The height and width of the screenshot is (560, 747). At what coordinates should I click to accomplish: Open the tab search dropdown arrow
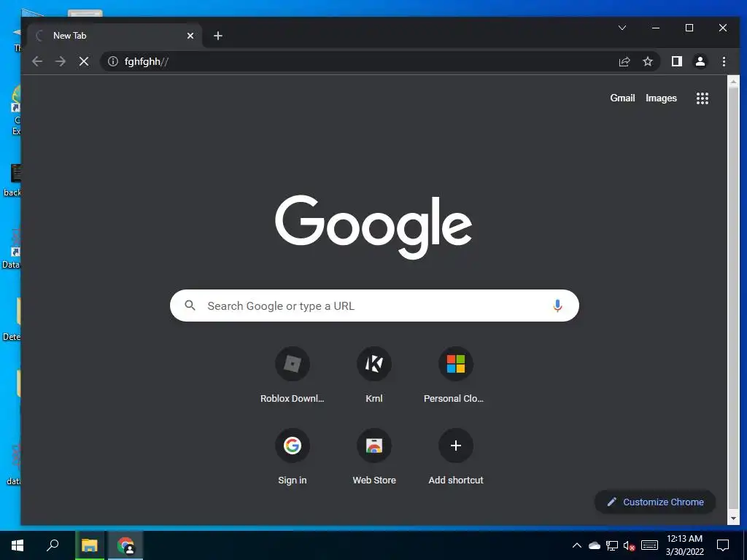[622, 28]
